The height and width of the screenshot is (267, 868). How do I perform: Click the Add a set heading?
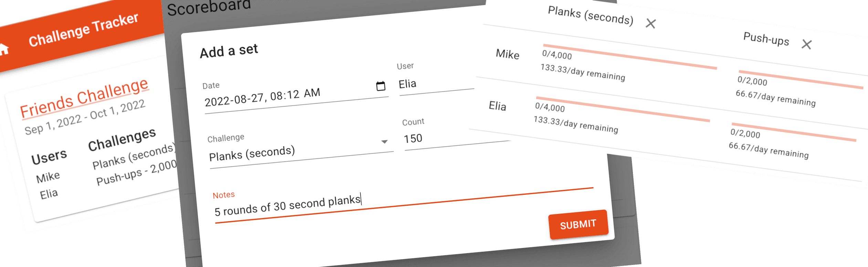(x=229, y=50)
